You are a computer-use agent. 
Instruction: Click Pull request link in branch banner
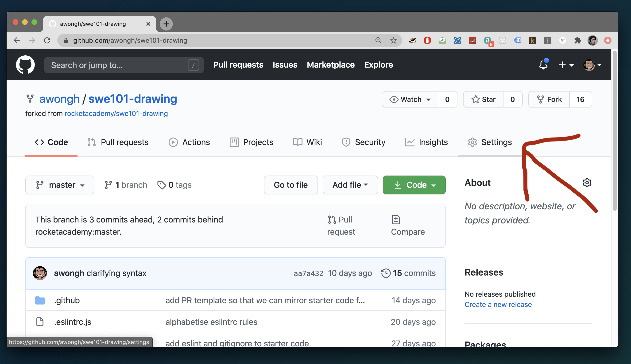pos(341,226)
